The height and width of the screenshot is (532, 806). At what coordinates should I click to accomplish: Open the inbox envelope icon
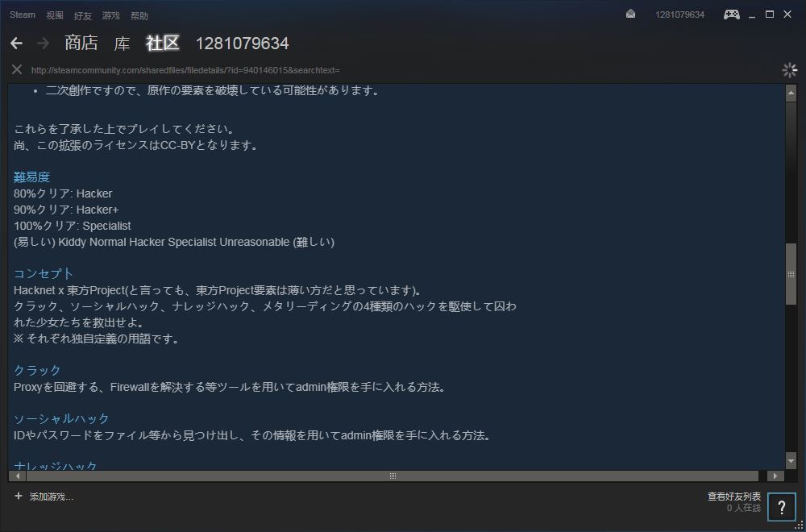point(630,15)
